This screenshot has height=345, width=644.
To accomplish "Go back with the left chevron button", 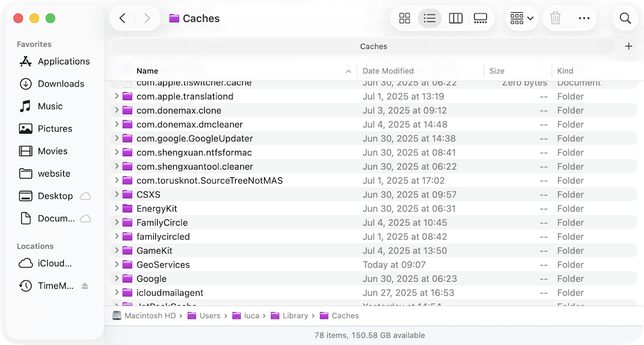I will (x=122, y=18).
